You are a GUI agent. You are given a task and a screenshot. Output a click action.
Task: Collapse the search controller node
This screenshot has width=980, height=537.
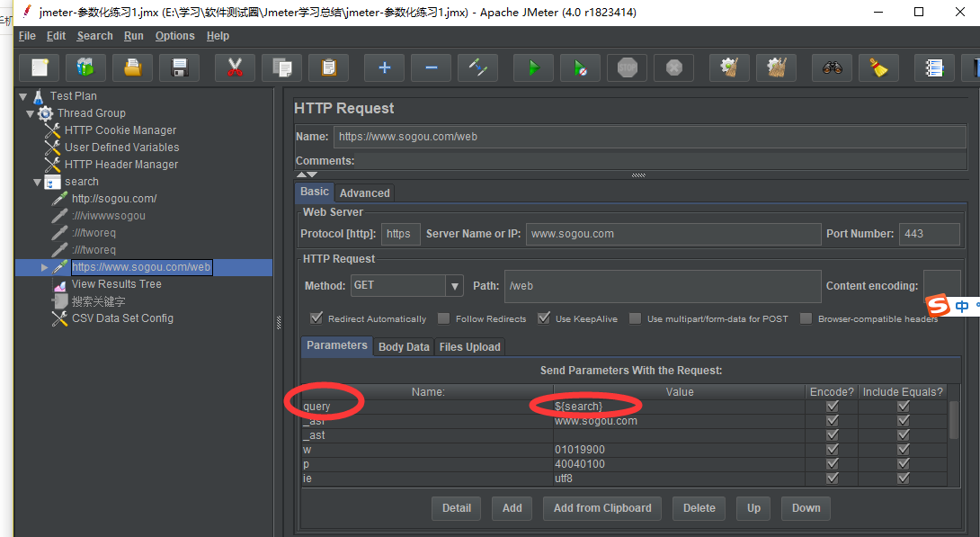click(38, 182)
